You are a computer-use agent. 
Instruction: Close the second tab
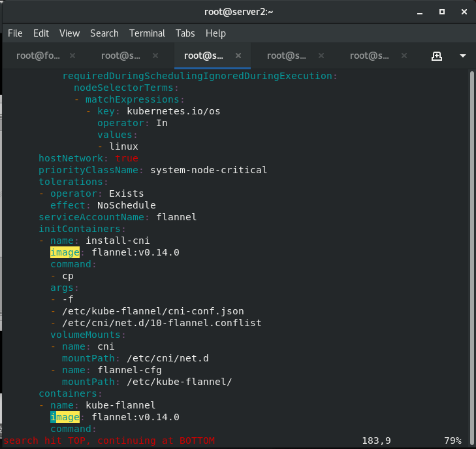[155, 56]
